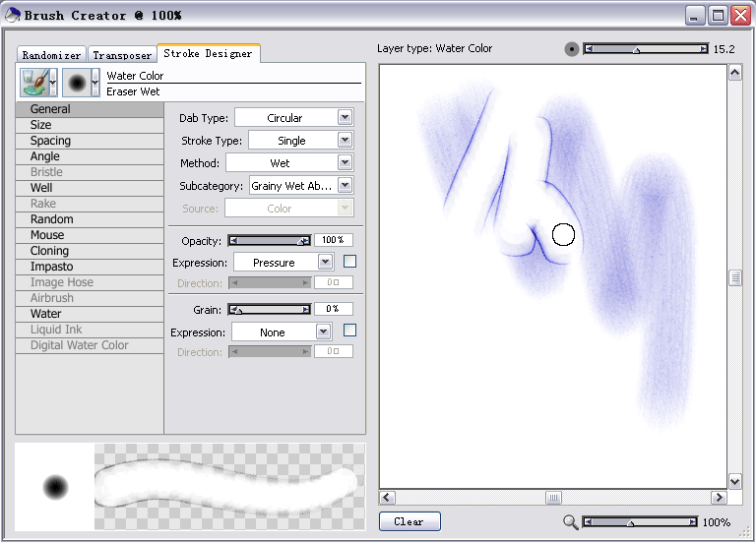Click the vertical scrollbar thumb

pos(734,277)
